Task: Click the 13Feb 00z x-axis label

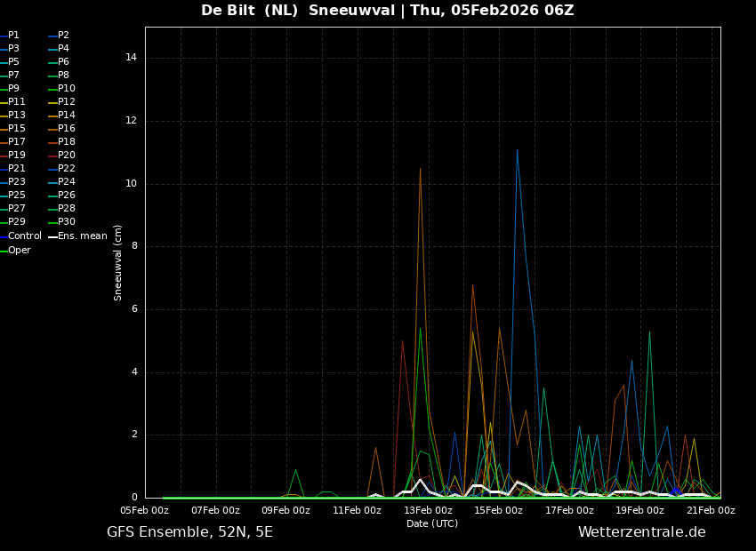Action: (428, 511)
